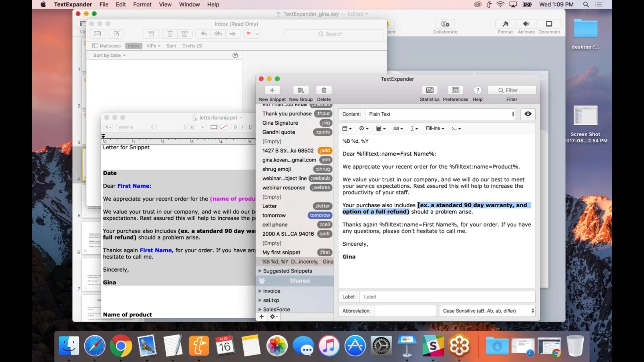
Task: Select the 'tomorrow' snippet
Action: (x=295, y=215)
